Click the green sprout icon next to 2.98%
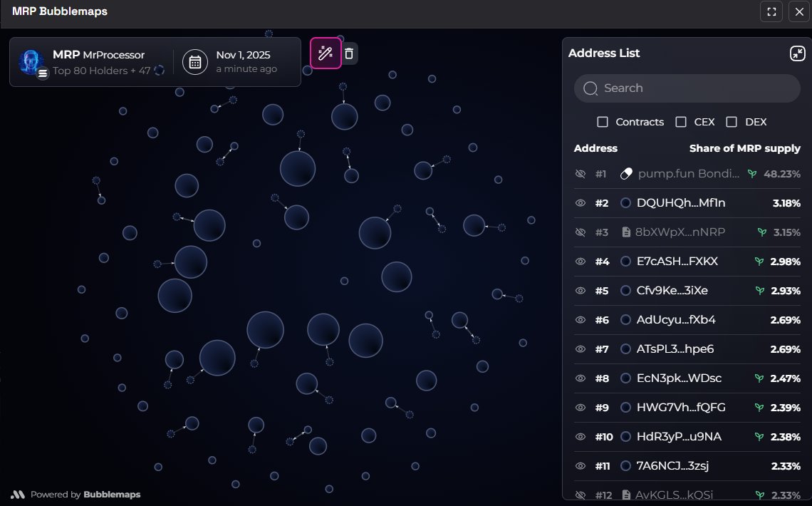812x506 pixels. [759, 262]
